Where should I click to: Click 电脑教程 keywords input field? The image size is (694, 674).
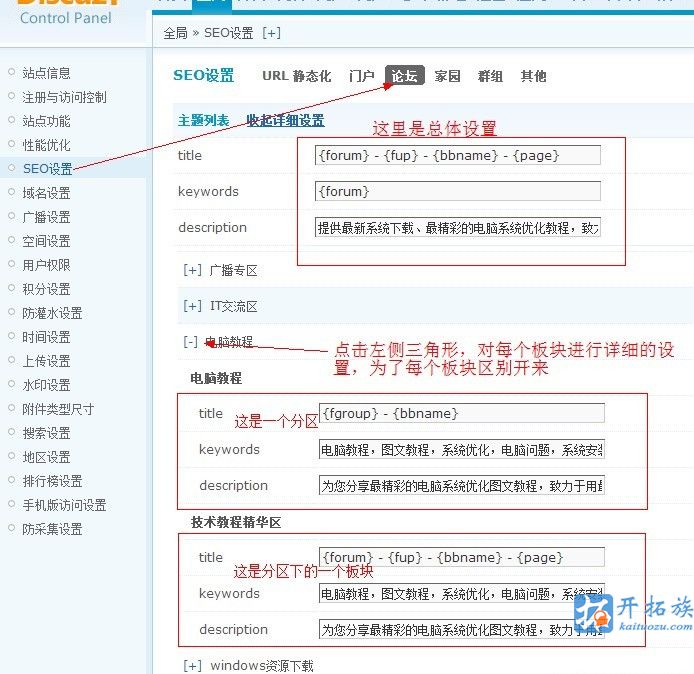462,450
